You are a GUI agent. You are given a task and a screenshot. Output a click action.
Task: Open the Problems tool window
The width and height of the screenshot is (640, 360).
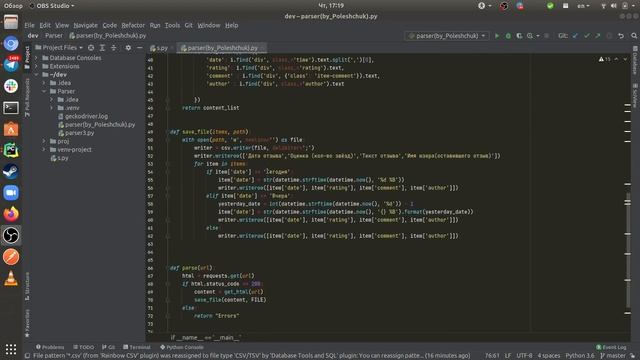50,347
